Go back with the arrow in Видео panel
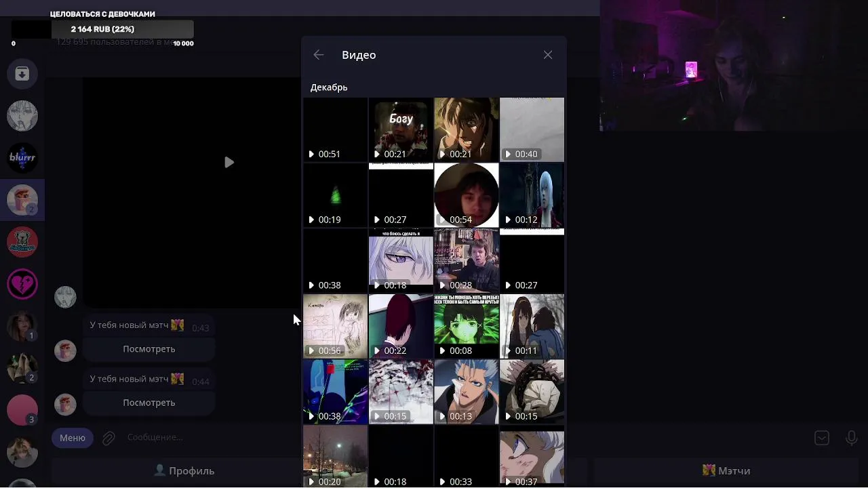 click(319, 55)
